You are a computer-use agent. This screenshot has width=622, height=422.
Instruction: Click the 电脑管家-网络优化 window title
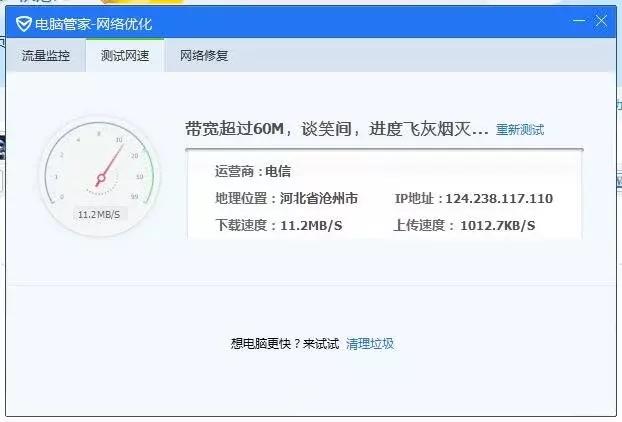(94, 24)
